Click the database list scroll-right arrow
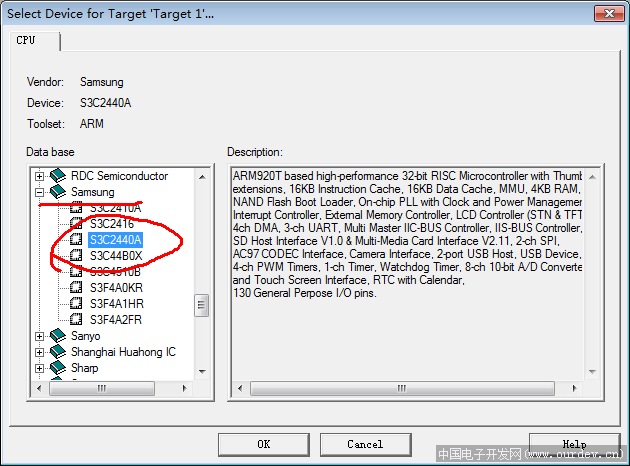The width and height of the screenshot is (630, 466). pyautogui.click(x=184, y=388)
